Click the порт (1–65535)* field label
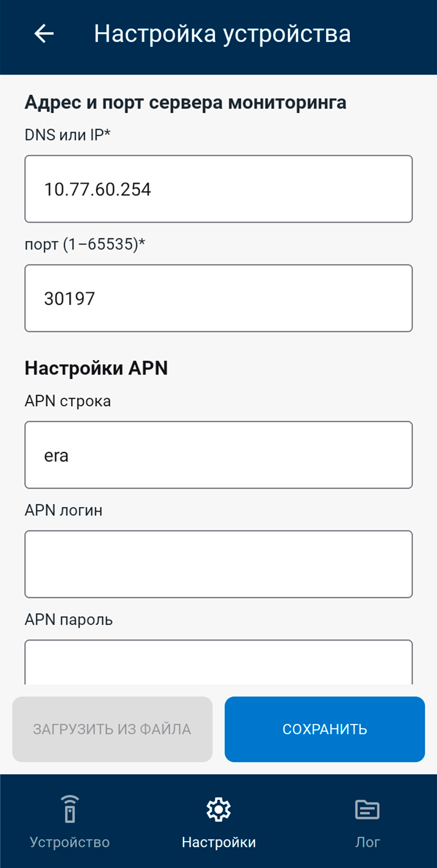 coord(84,244)
